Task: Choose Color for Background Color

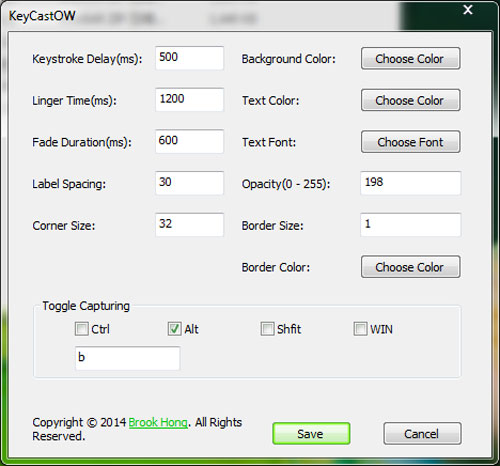Action: (x=411, y=59)
